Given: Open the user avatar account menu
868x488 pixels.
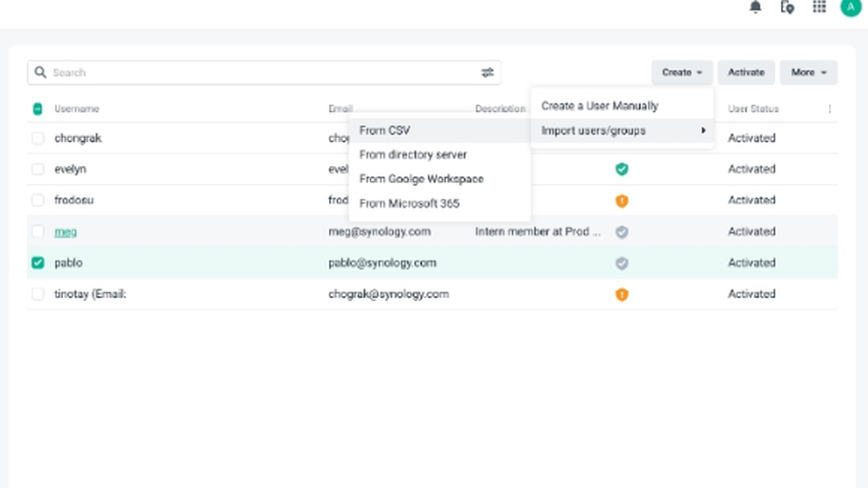Looking at the screenshot, I should pyautogui.click(x=850, y=8).
